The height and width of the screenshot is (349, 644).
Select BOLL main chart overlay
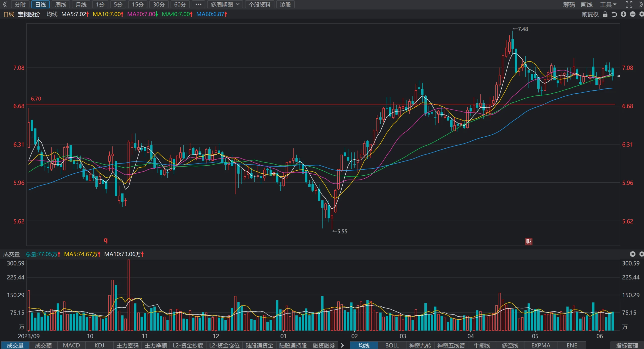click(x=392, y=345)
